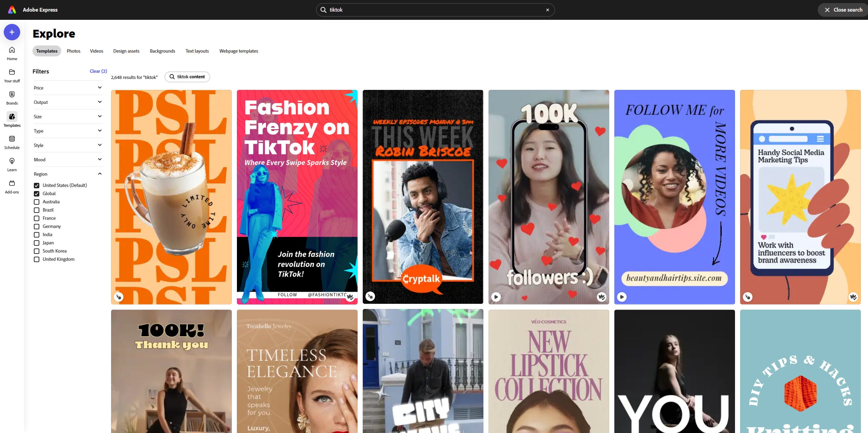Collapse the Region filter

coord(68,174)
